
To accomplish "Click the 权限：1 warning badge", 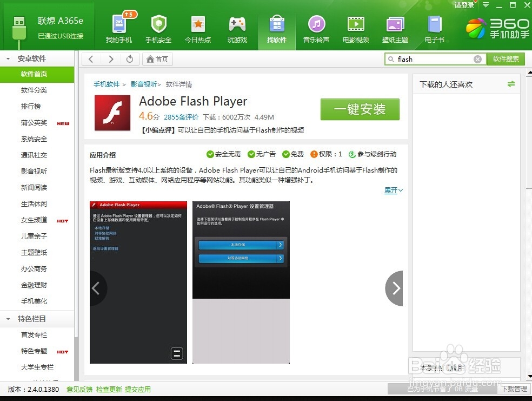I will tap(326, 154).
